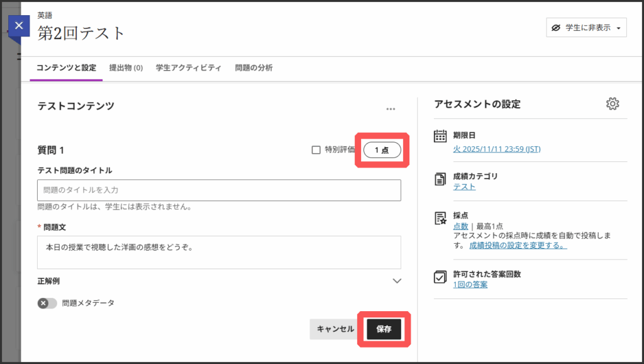Open the assessment settings gear icon
644x364 pixels.
click(612, 104)
